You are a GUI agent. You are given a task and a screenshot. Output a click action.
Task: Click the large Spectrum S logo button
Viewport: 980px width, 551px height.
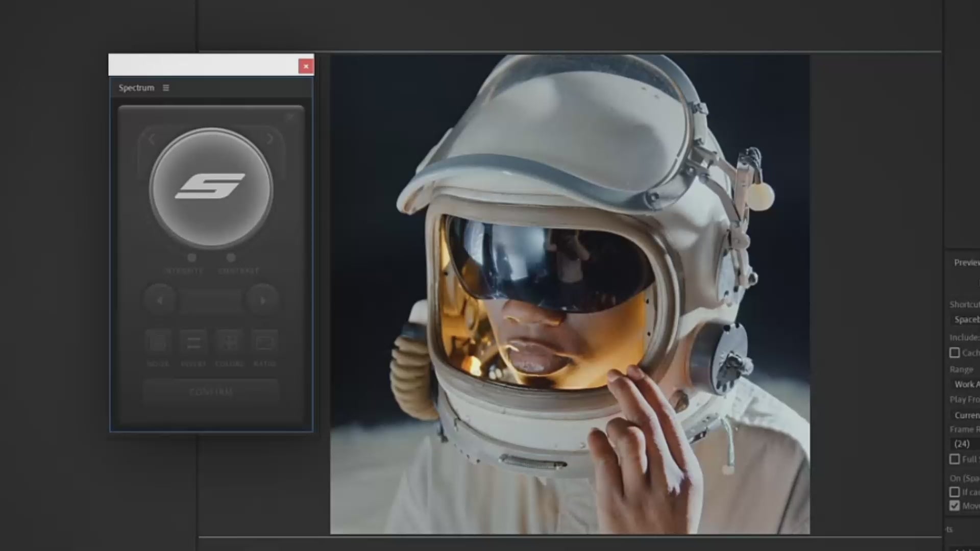pyautogui.click(x=211, y=188)
